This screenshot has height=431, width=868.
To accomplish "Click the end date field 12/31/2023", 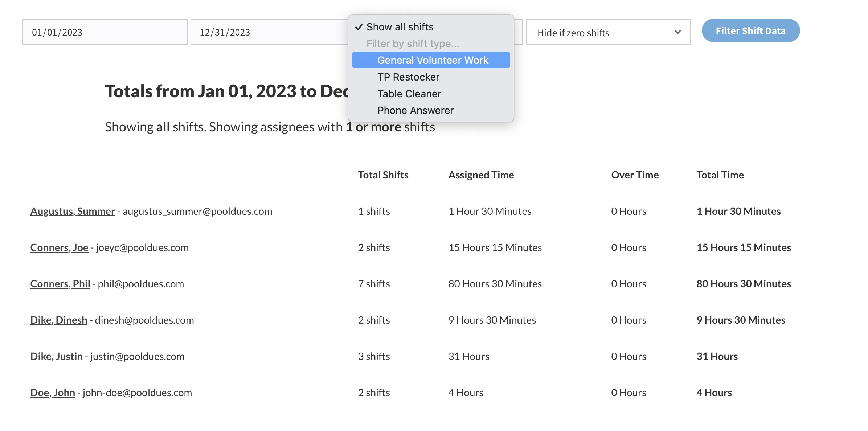I will [269, 32].
